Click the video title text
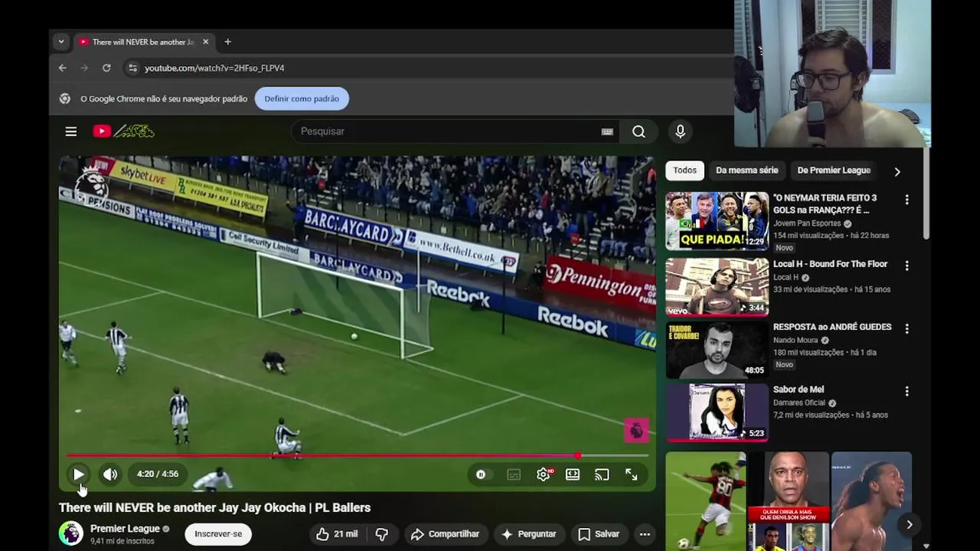 point(214,507)
